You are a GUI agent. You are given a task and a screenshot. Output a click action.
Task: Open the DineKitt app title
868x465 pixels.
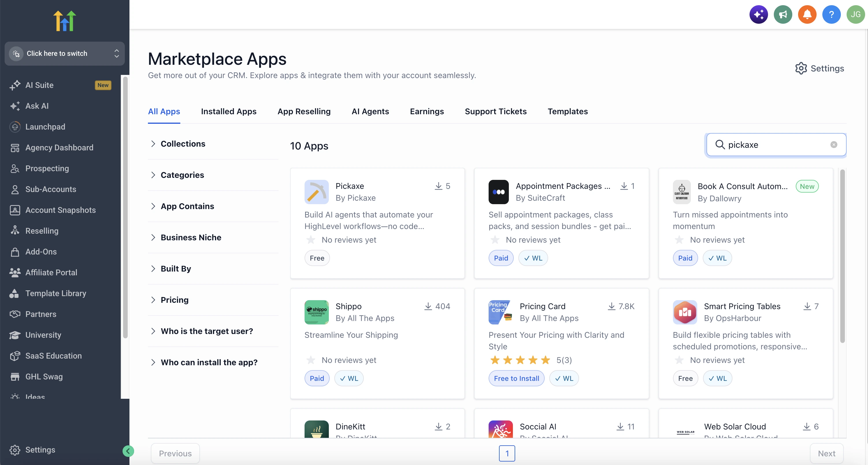pyautogui.click(x=350, y=427)
